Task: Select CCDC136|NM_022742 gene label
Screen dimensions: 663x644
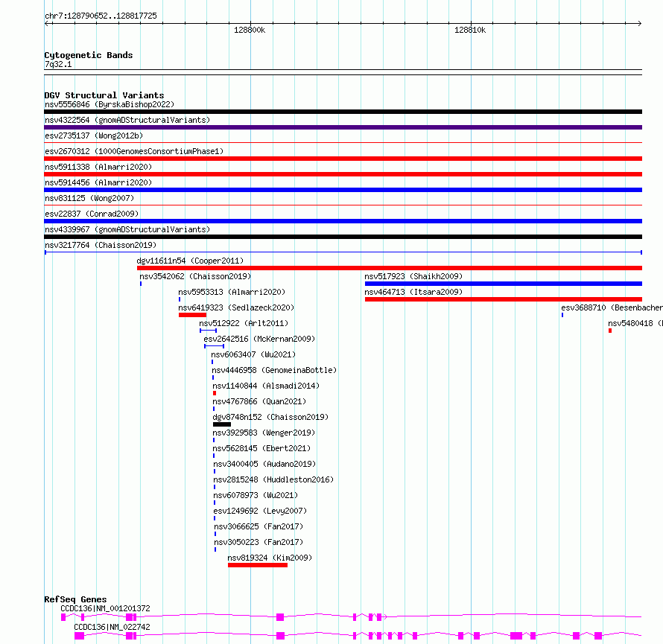Action: (112, 627)
